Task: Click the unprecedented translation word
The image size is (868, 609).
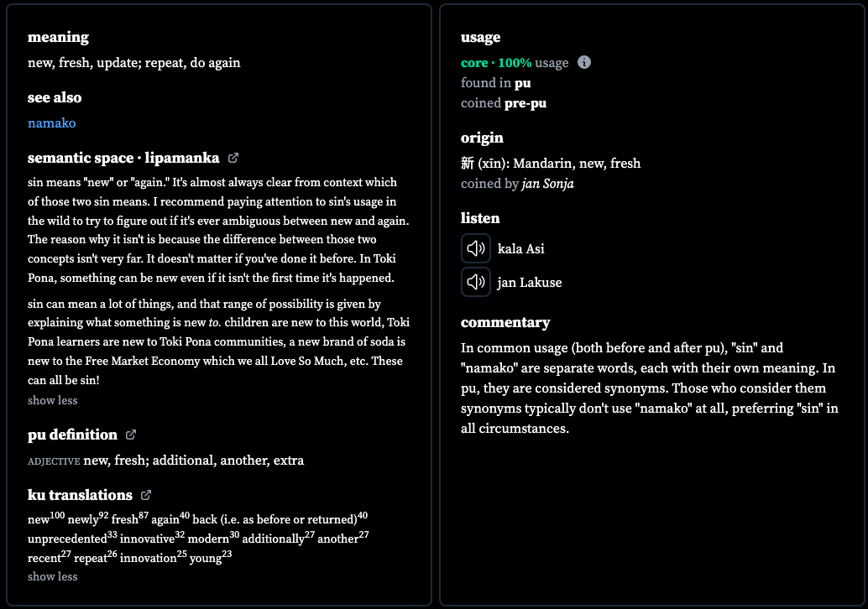Action: pos(67,539)
